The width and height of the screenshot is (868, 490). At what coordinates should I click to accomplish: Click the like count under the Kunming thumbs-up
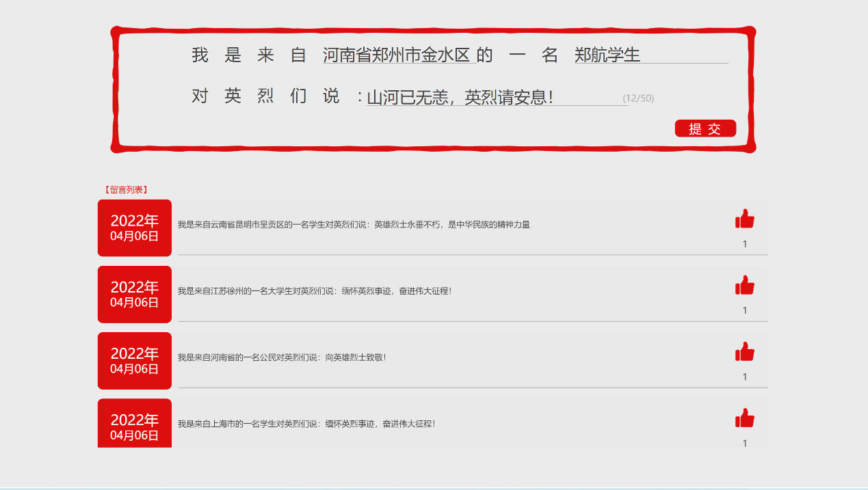pyautogui.click(x=745, y=244)
